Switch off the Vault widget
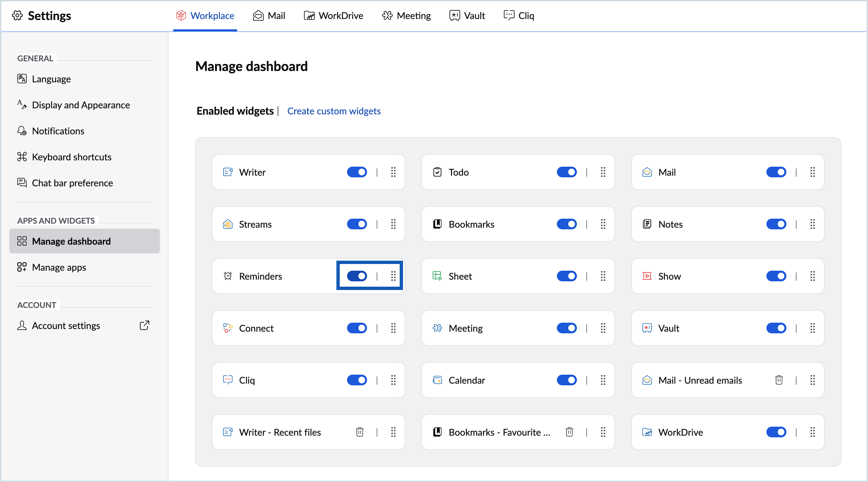 tap(776, 328)
